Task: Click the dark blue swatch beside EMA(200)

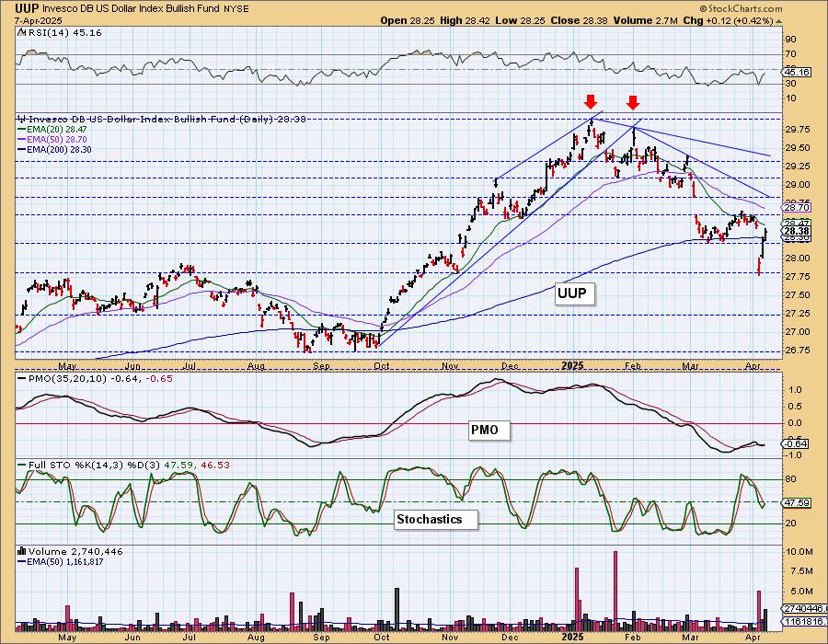Action: 21,149
